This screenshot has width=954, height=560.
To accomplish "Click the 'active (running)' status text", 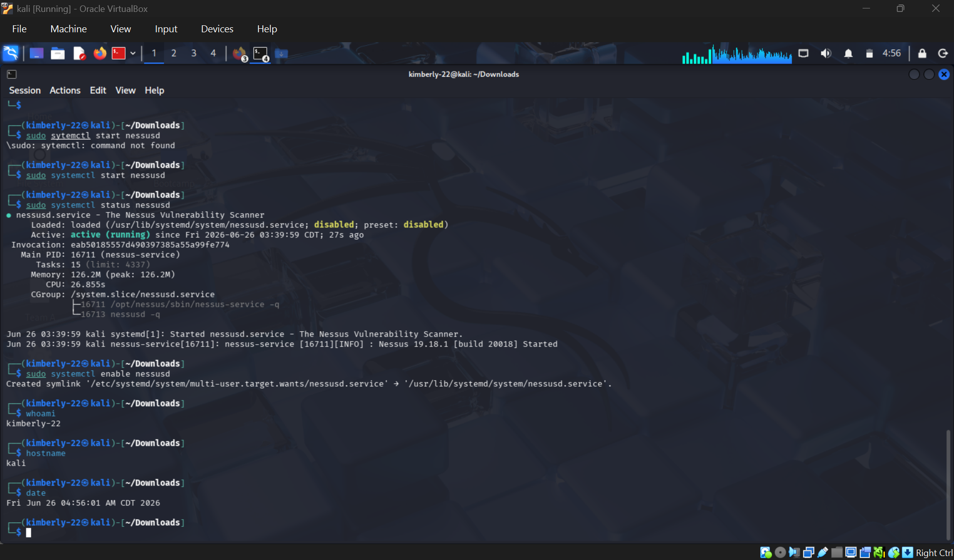I will 110,235.
